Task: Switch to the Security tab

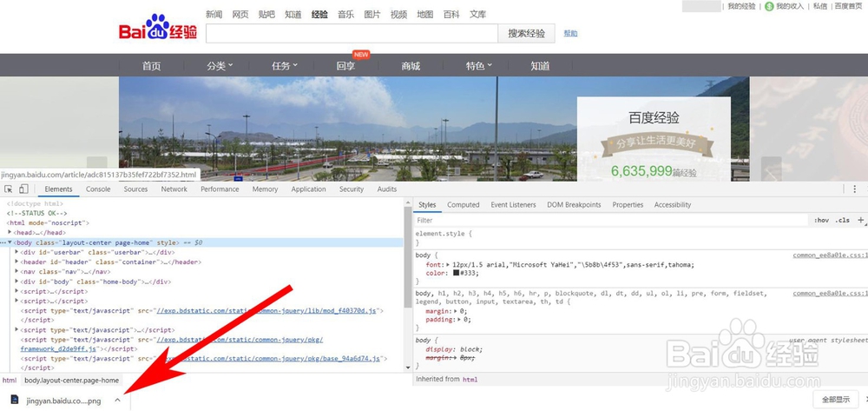Action: 352,189
